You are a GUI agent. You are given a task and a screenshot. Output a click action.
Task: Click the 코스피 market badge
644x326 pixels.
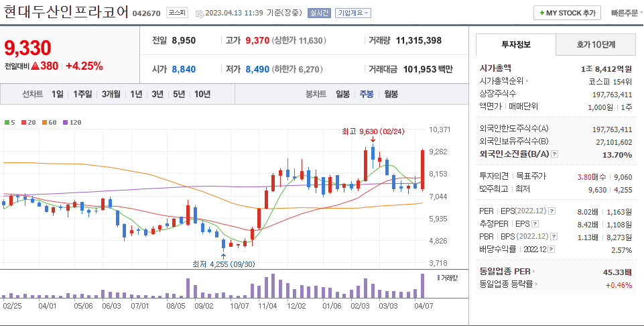pyautogui.click(x=177, y=13)
